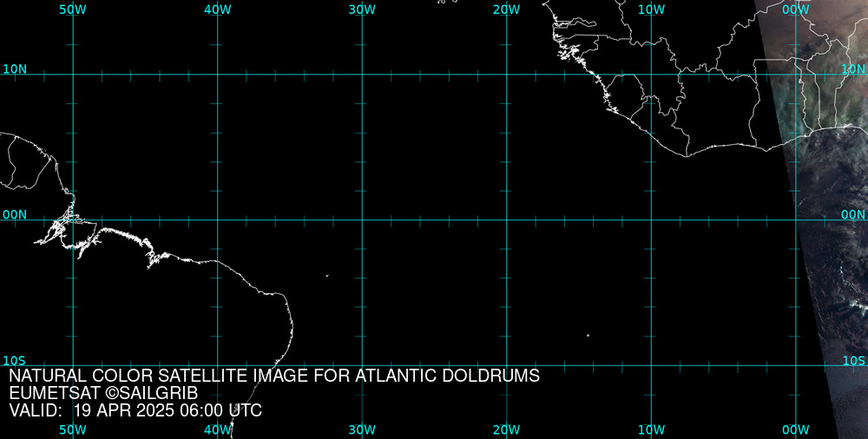The width and height of the screenshot is (868, 439).
Task: Click the top 10W longitude label
Action: pos(651,10)
